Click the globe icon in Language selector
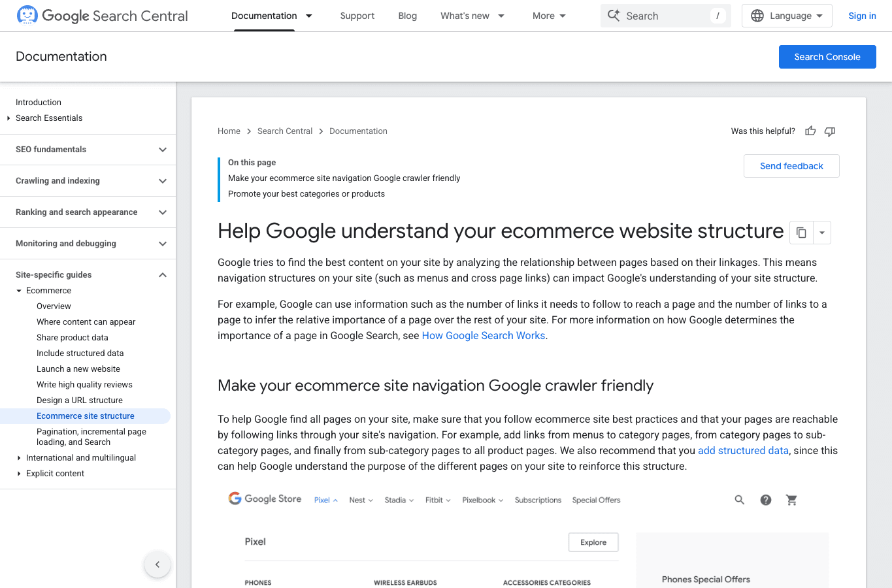Image resolution: width=892 pixels, height=588 pixels. pos(757,16)
